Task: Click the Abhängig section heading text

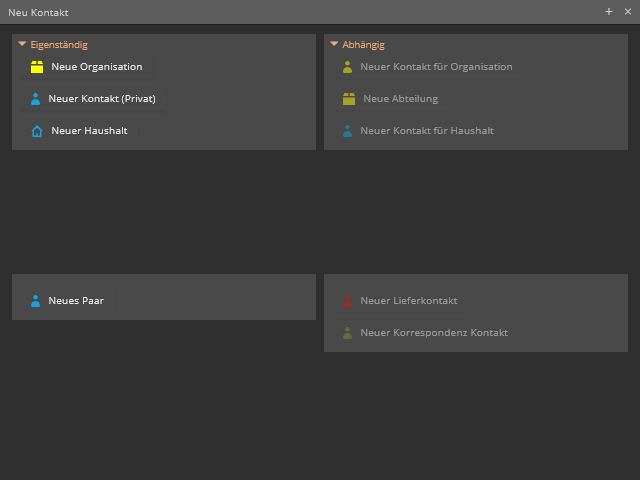Action: click(x=363, y=44)
